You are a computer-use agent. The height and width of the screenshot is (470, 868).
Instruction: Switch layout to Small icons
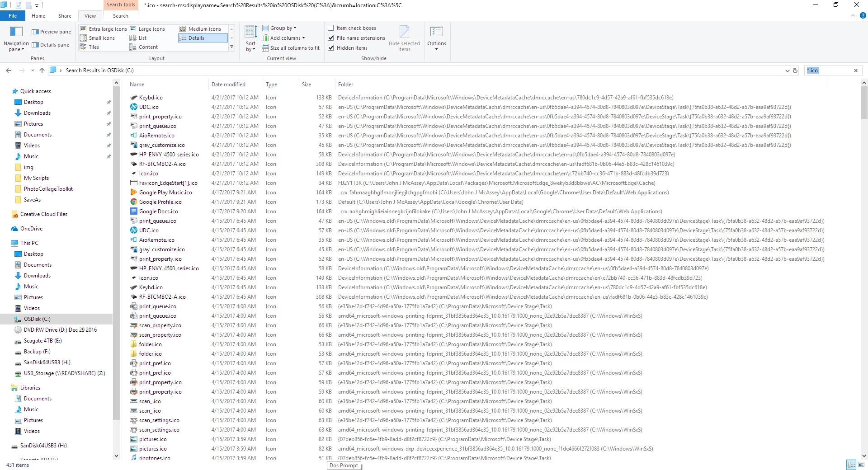point(98,38)
